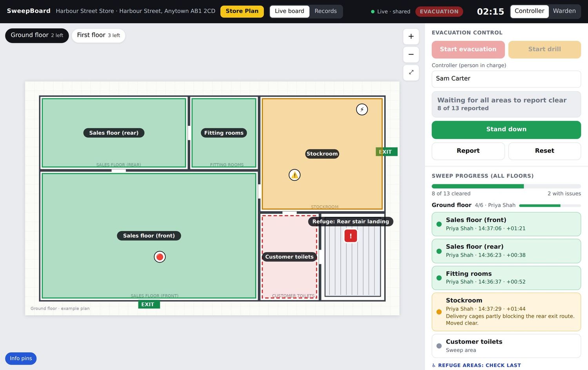Image resolution: width=588 pixels, height=370 pixels.
Task: Switch to the First floor tab
Action: coord(98,35)
